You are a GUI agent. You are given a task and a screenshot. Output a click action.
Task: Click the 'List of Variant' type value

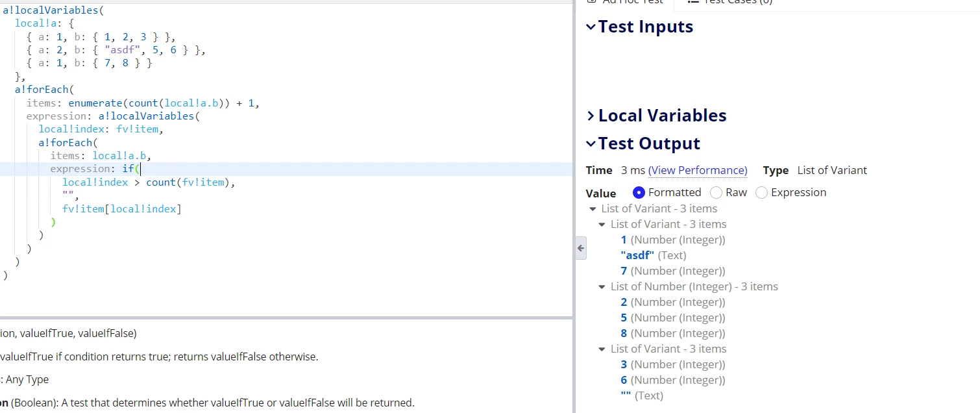point(832,170)
